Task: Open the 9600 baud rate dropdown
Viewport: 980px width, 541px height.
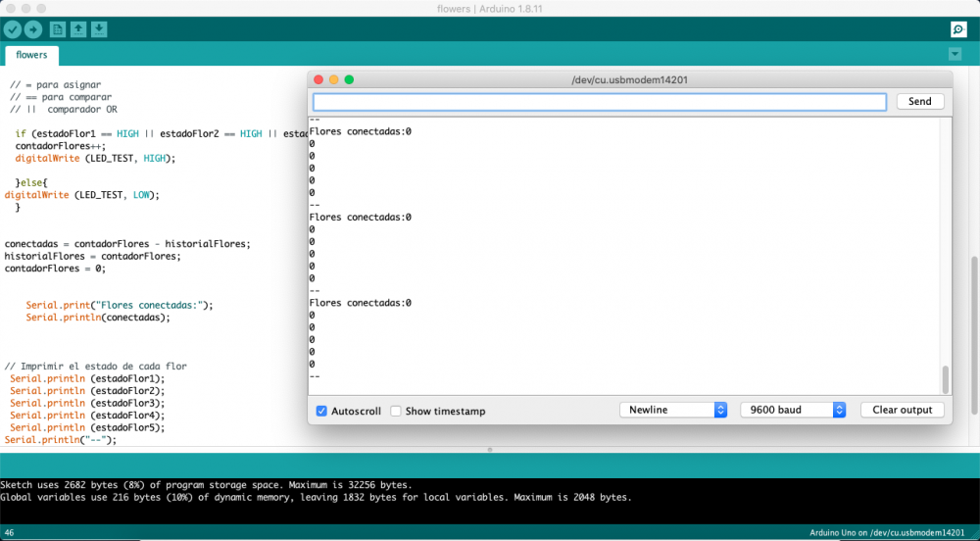Action: click(x=793, y=410)
